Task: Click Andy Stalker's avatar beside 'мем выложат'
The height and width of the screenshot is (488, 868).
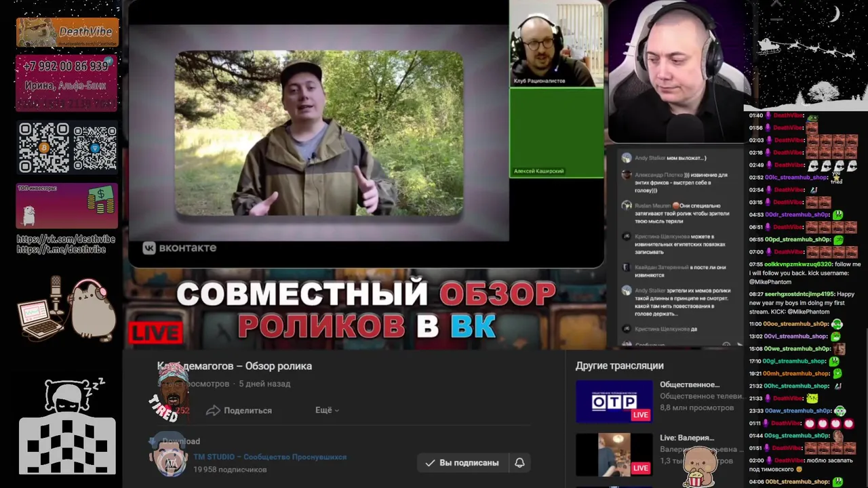Action: 627,158
